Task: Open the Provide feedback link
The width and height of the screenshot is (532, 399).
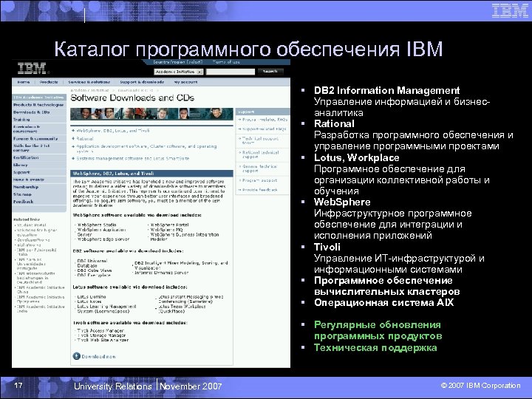Action: click(260, 190)
